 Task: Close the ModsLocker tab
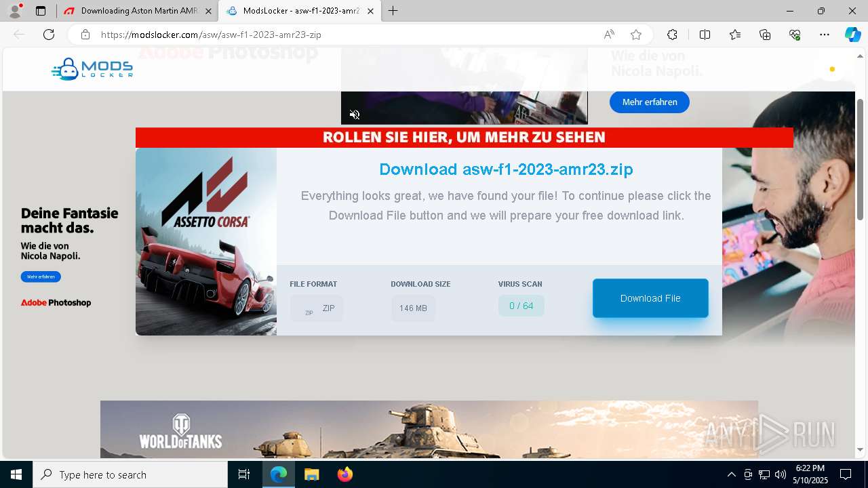[370, 11]
